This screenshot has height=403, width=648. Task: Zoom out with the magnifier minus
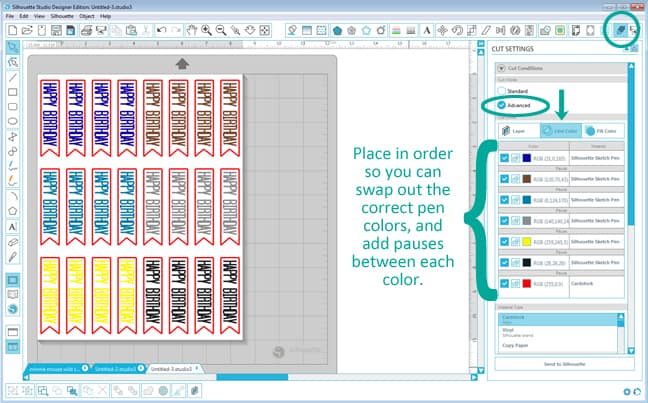coord(221,30)
